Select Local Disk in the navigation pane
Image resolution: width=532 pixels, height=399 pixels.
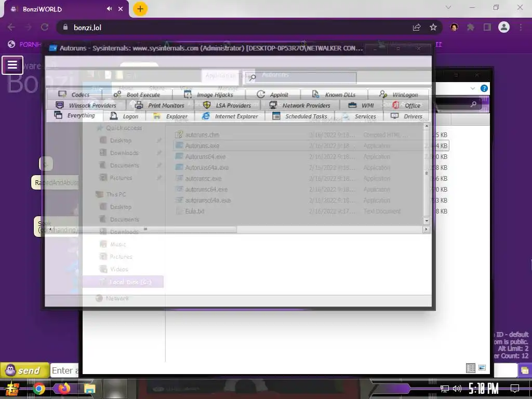123,282
